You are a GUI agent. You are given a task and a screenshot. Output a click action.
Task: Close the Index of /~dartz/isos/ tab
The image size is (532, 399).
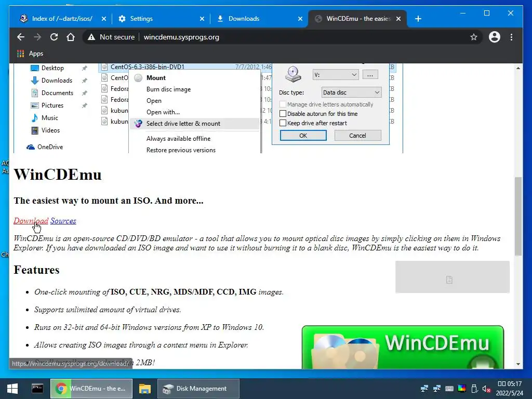pos(104,19)
